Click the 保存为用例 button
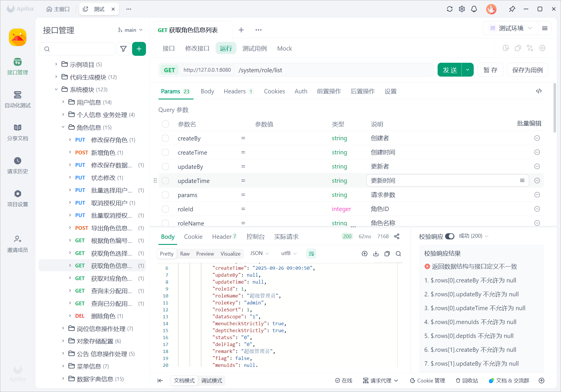Viewport: 561px width, 392px height. (527, 70)
